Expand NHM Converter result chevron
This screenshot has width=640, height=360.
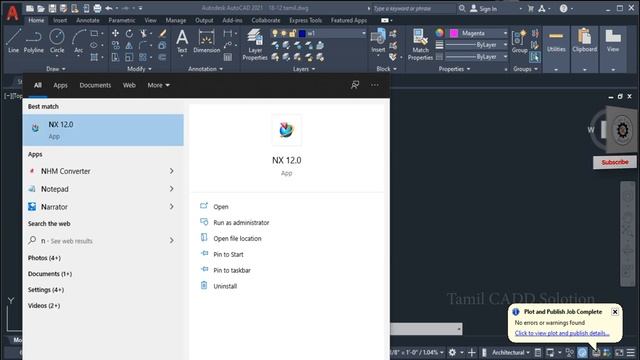tap(171, 171)
